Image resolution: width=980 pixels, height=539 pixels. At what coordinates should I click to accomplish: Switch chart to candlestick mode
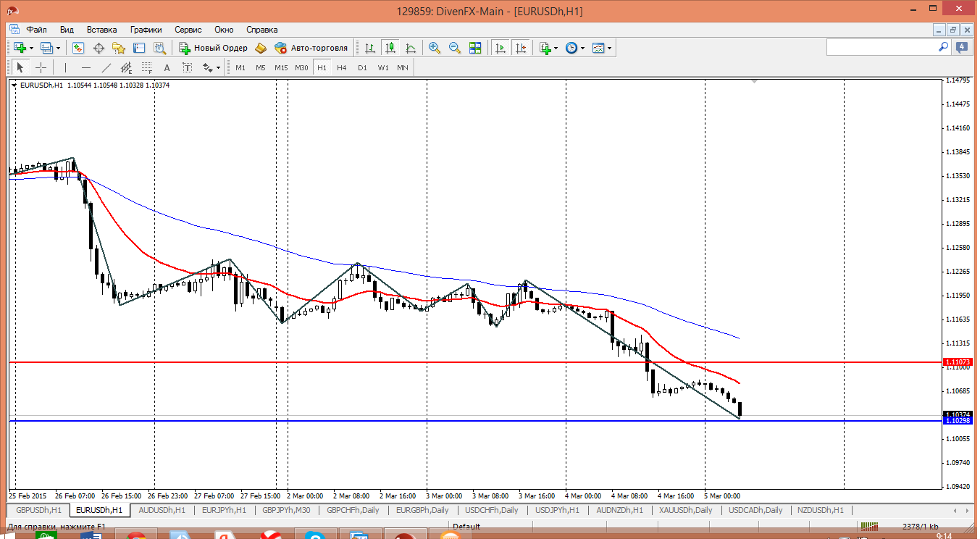click(390, 48)
